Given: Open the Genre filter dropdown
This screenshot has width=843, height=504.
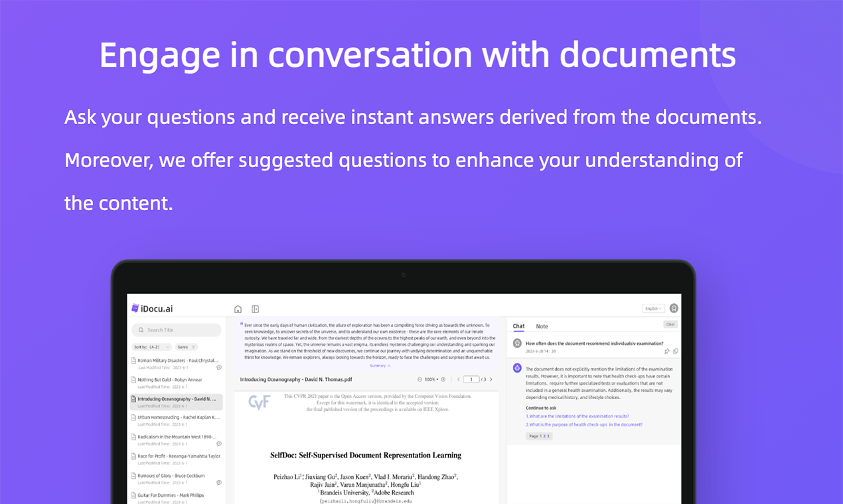Looking at the screenshot, I should point(186,347).
